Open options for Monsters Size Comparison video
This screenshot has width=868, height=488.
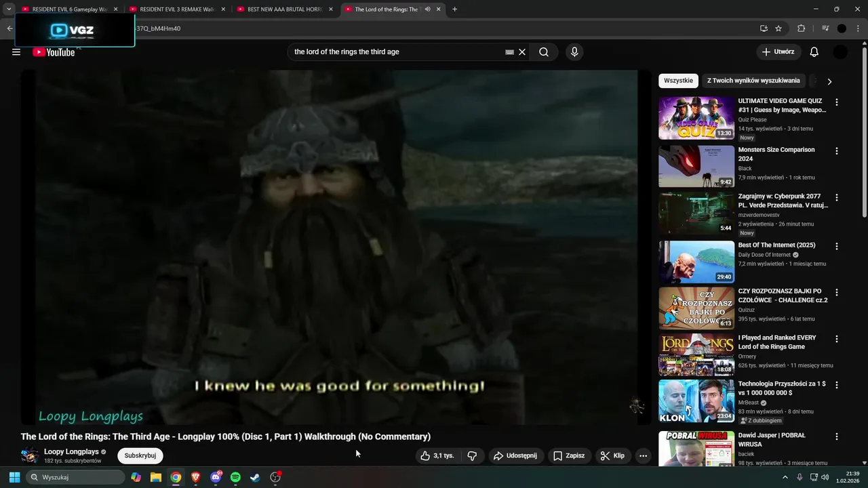(836, 151)
